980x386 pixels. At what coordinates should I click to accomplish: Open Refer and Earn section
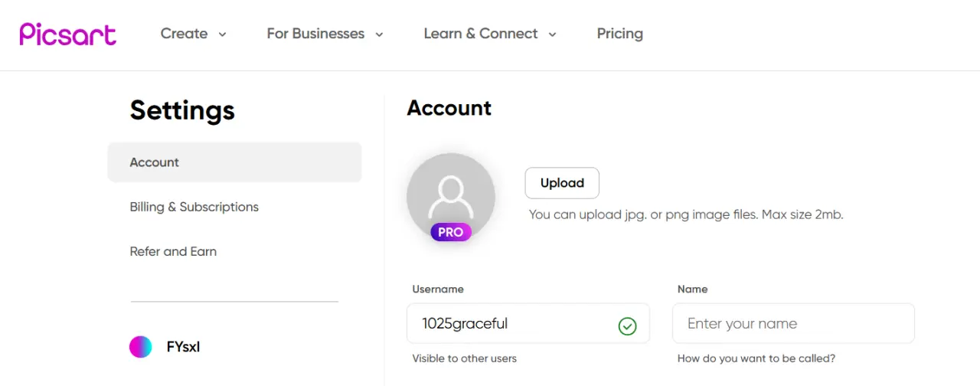click(173, 251)
